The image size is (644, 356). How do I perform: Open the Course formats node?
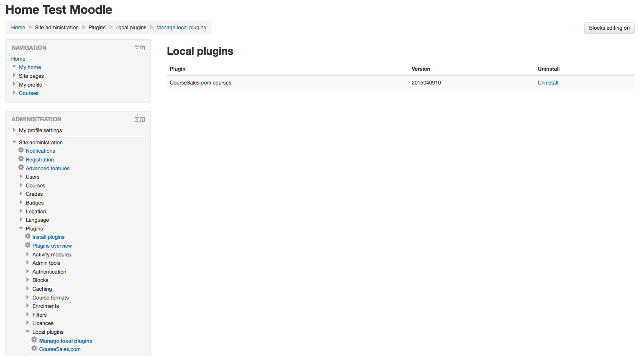pyautogui.click(x=51, y=297)
